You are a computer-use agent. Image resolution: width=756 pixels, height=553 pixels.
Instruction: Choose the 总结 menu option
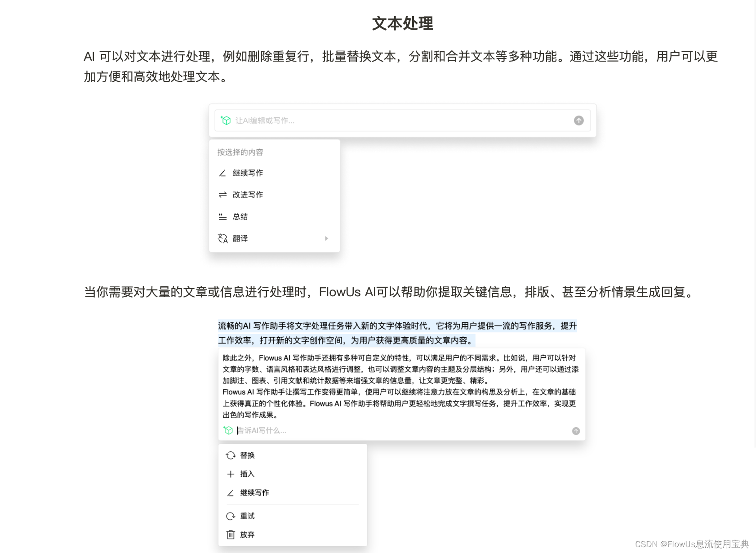coord(240,217)
